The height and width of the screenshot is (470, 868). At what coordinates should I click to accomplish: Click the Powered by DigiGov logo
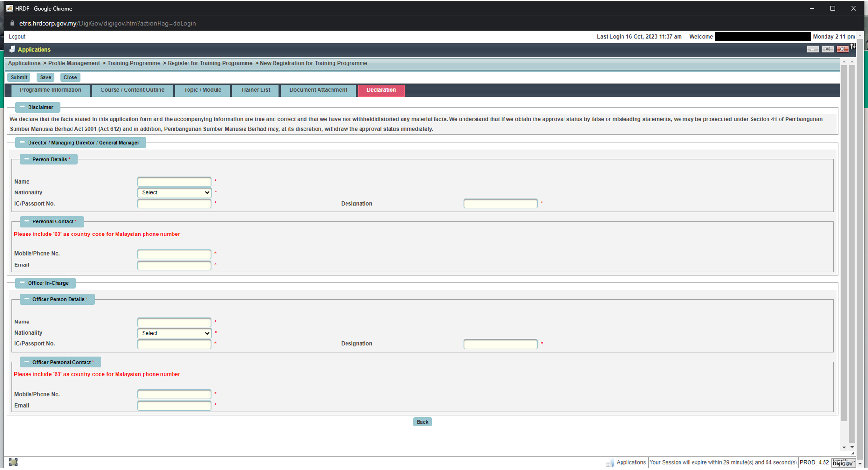tap(843, 463)
